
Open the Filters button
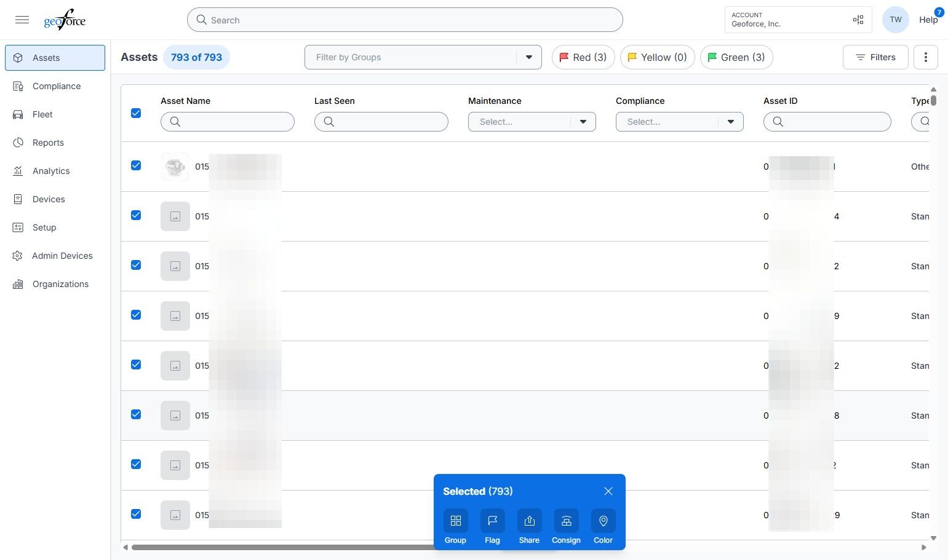tap(875, 57)
